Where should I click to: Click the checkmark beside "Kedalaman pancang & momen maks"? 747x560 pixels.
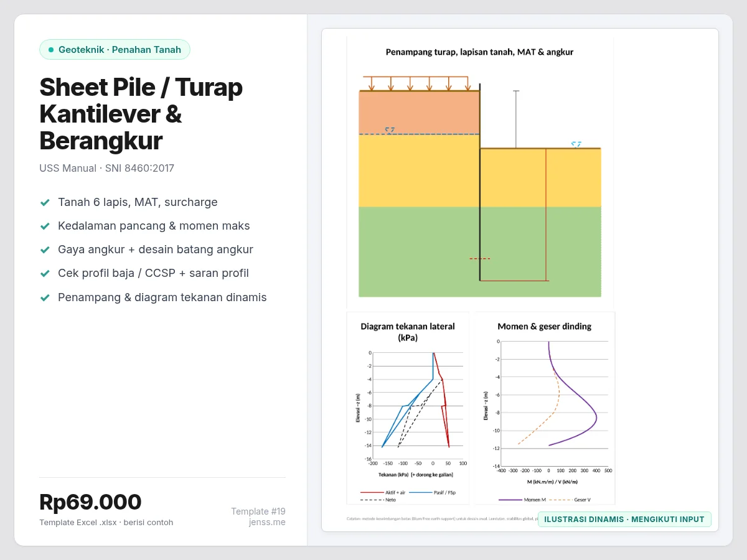[45, 226]
